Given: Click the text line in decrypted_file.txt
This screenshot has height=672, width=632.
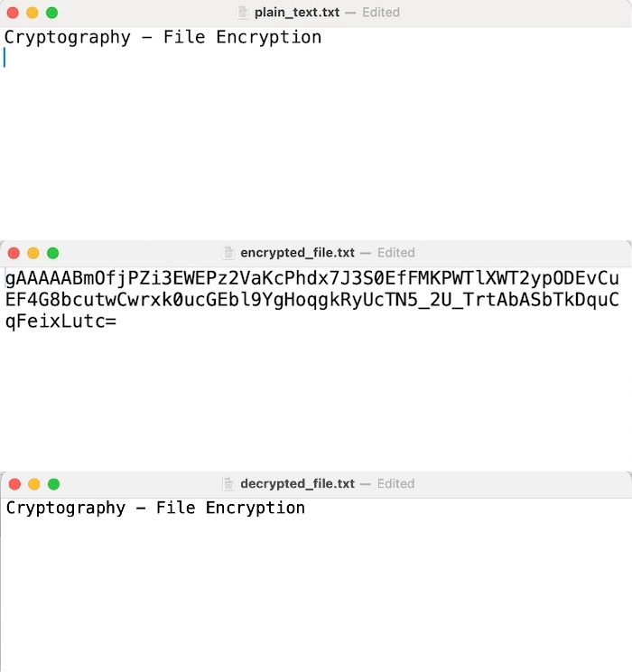Looking at the screenshot, I should [155, 508].
